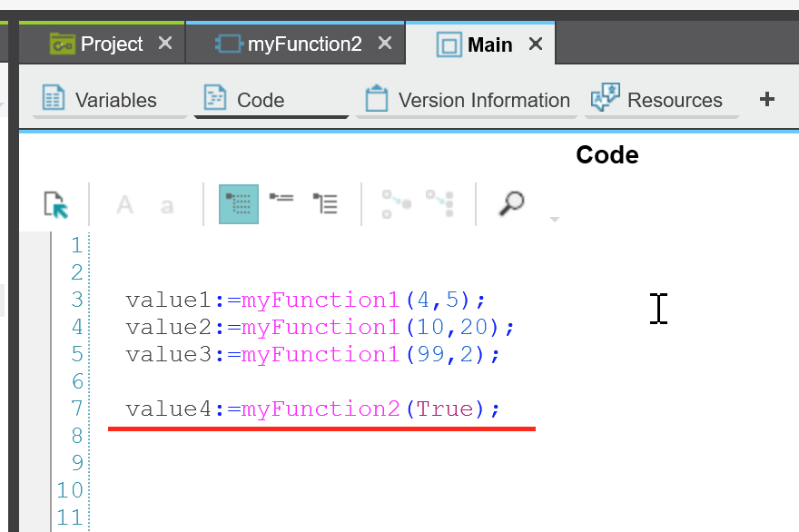Image resolution: width=799 pixels, height=532 pixels.
Task: Open the Resources section
Action: tap(661, 100)
